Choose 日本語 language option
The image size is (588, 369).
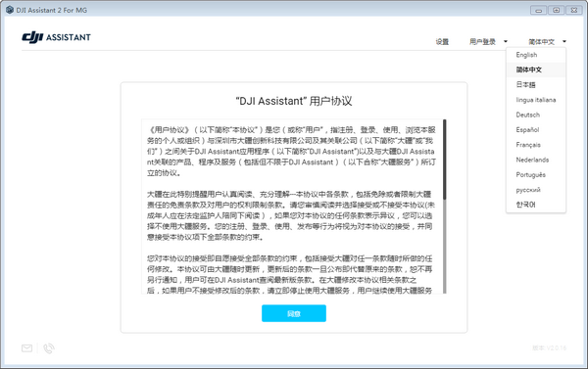click(x=536, y=84)
